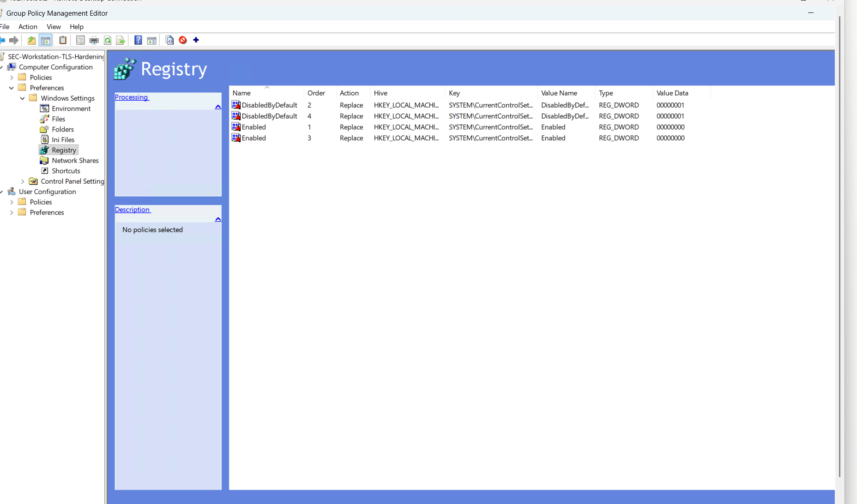Open Properties toolbar icon
The image size is (857, 504).
pos(80,40)
